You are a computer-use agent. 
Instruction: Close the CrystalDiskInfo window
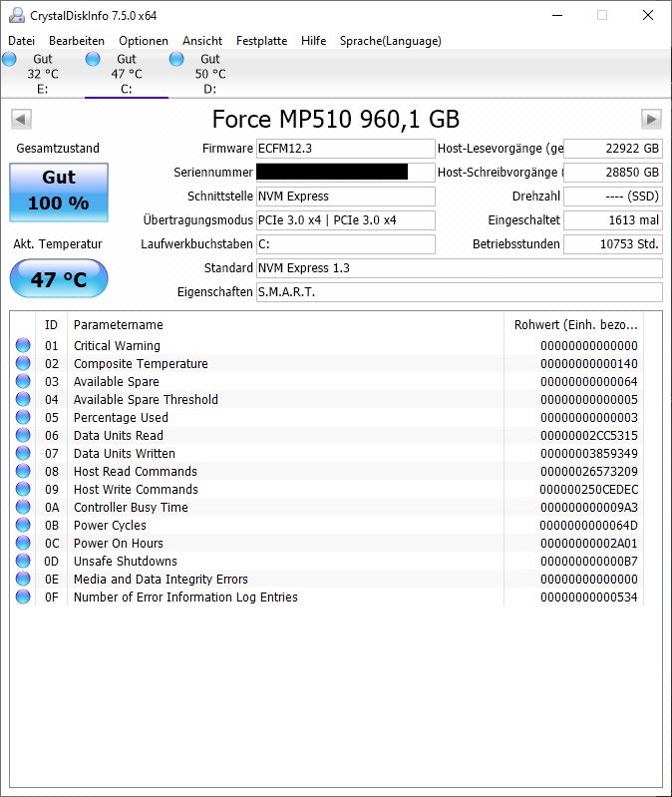pyautogui.click(x=648, y=15)
